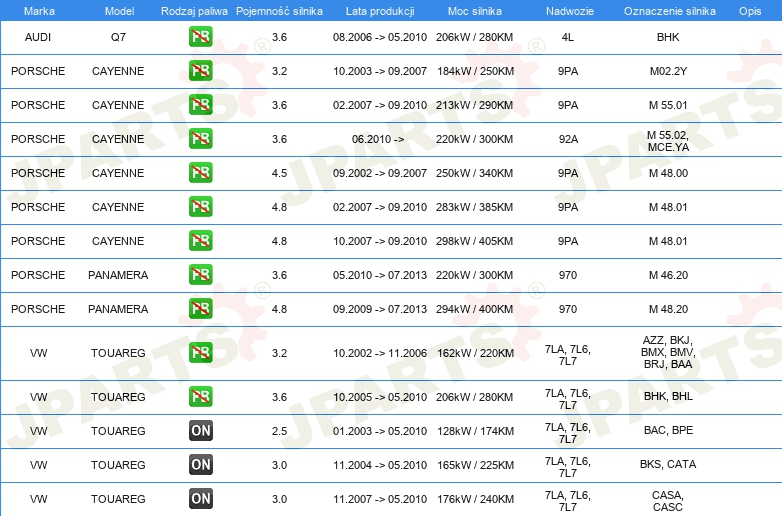
Task: Click the ON diesel icon in the Touareg 2.5 row
Action: click(200, 430)
